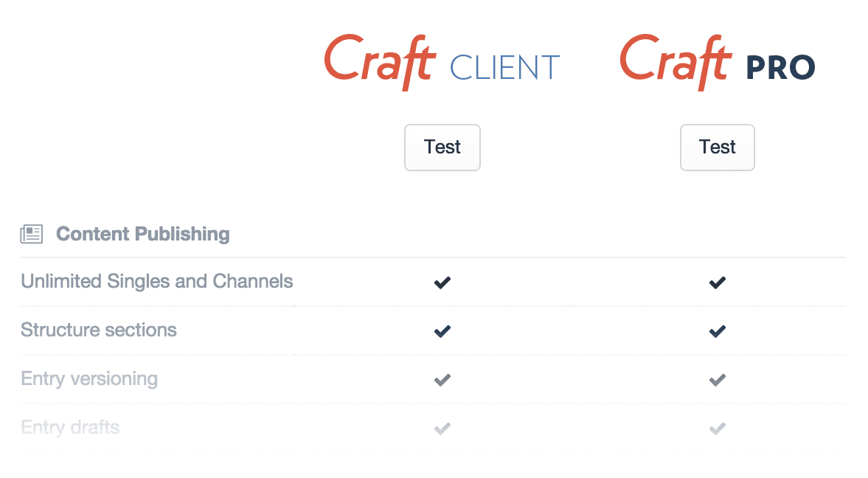Select the Unlimited Singles and Channels row label
Screen dimensions: 868x478
pos(156,281)
